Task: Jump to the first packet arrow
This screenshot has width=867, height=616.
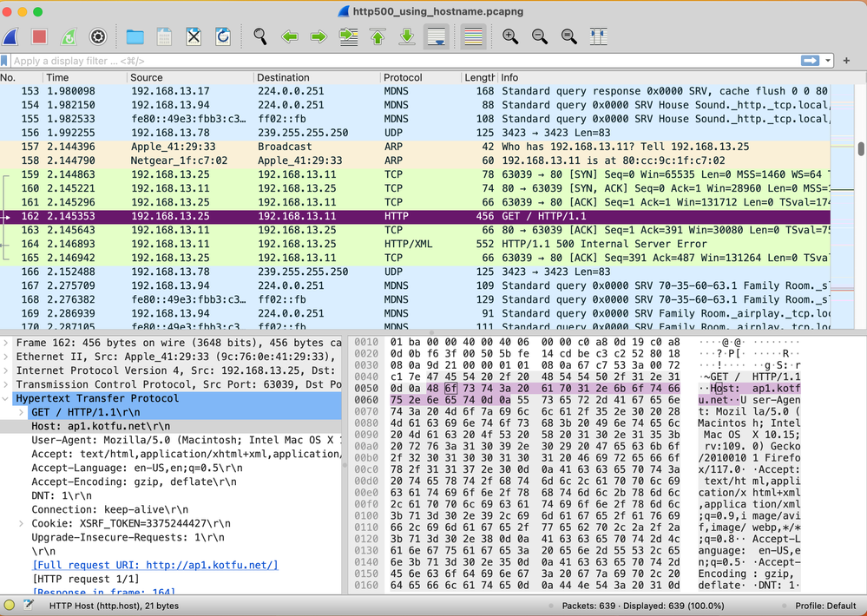Action: point(378,37)
